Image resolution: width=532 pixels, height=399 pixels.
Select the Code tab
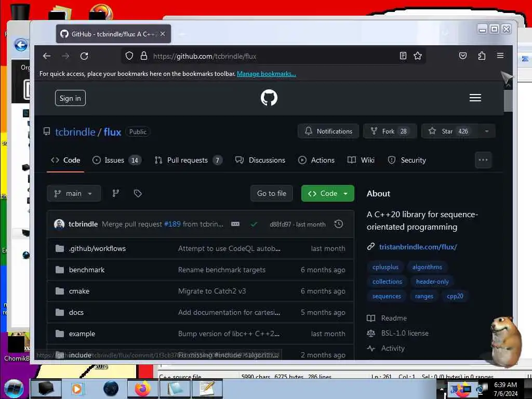(x=65, y=160)
